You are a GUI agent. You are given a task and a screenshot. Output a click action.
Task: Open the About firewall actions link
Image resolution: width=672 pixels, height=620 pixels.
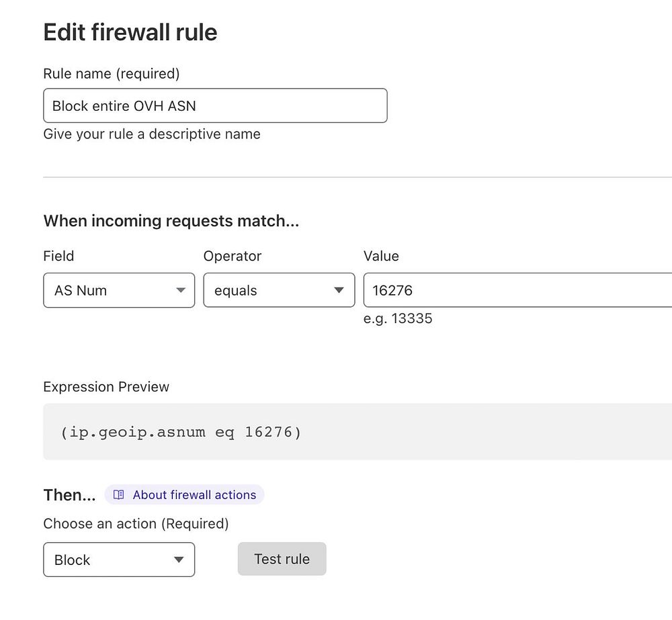click(x=194, y=495)
